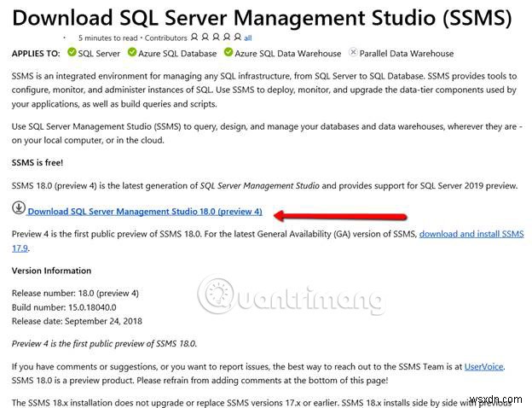Show all contributors via the 'all' link
This screenshot has width=532, height=408.
point(248,38)
